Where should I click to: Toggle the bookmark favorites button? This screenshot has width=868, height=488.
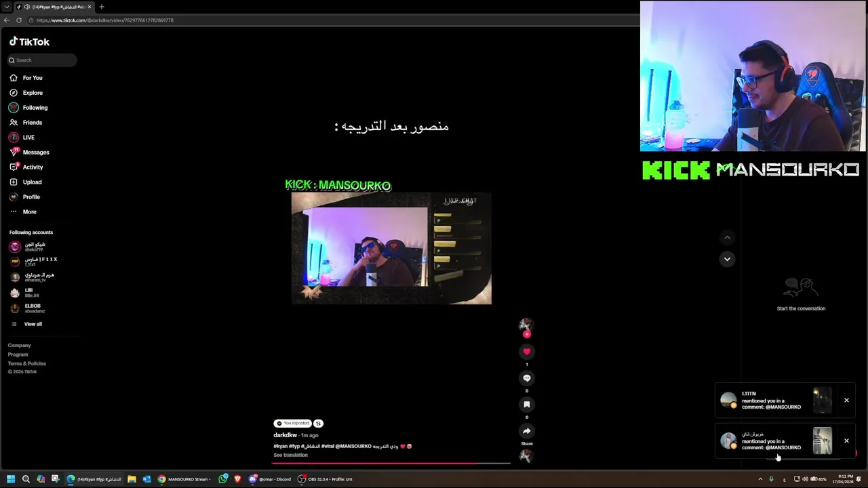(527, 405)
